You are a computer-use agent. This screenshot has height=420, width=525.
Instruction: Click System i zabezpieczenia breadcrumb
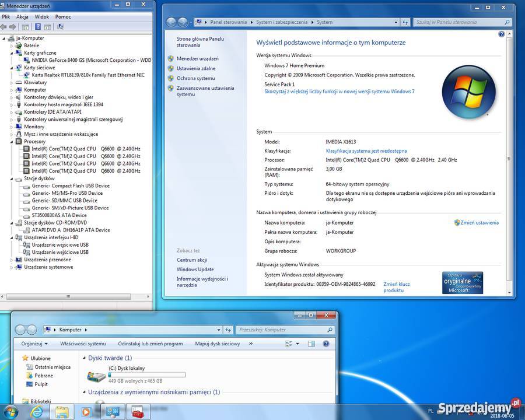pyautogui.click(x=282, y=22)
